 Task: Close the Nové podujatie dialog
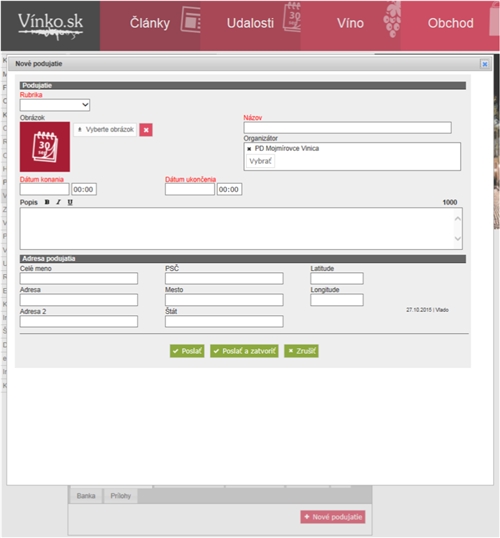485,64
